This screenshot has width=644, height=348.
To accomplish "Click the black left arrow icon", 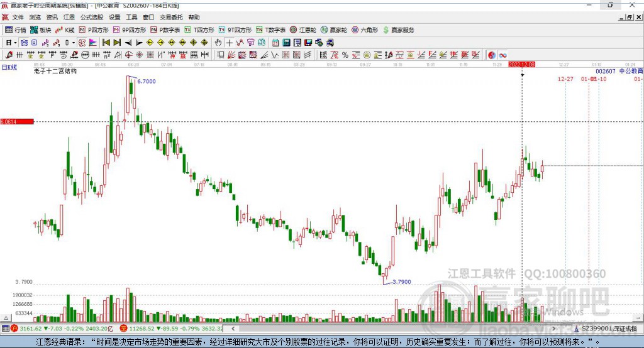I will pyautogui.click(x=128, y=43).
